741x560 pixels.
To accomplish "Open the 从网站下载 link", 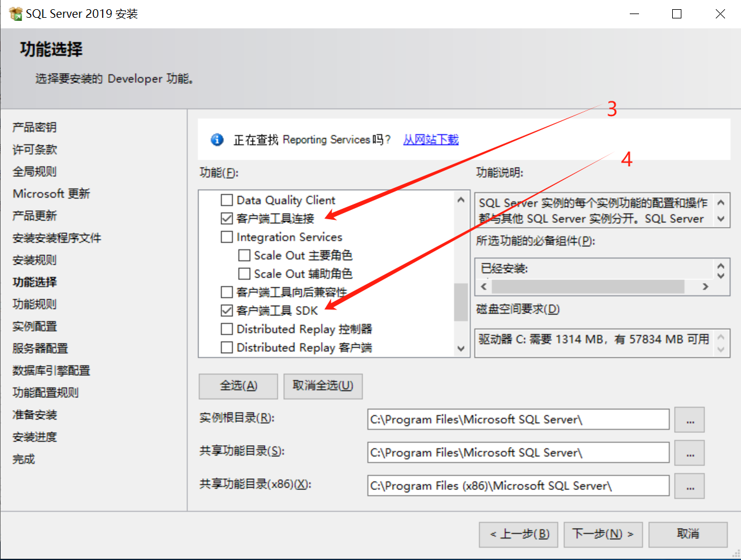I will 431,140.
